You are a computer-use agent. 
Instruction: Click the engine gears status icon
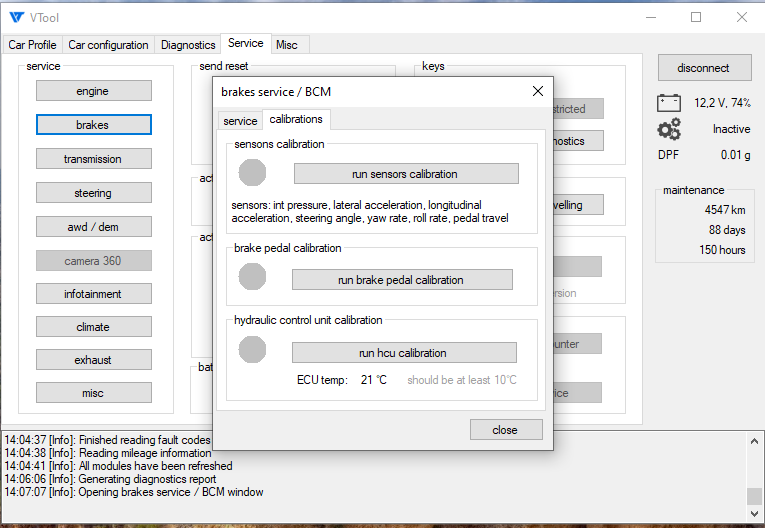[669, 129]
